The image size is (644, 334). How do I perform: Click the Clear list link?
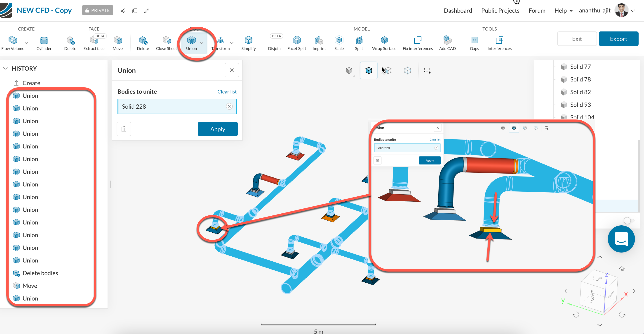[227, 91]
